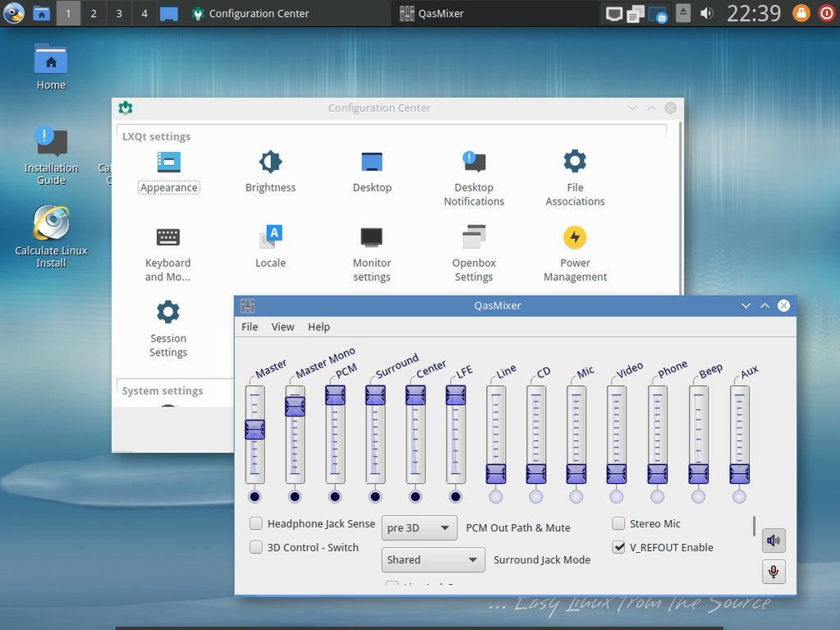Image resolution: width=840 pixels, height=630 pixels.
Task: Switch to workspace 1 button
Action: pos(68,13)
